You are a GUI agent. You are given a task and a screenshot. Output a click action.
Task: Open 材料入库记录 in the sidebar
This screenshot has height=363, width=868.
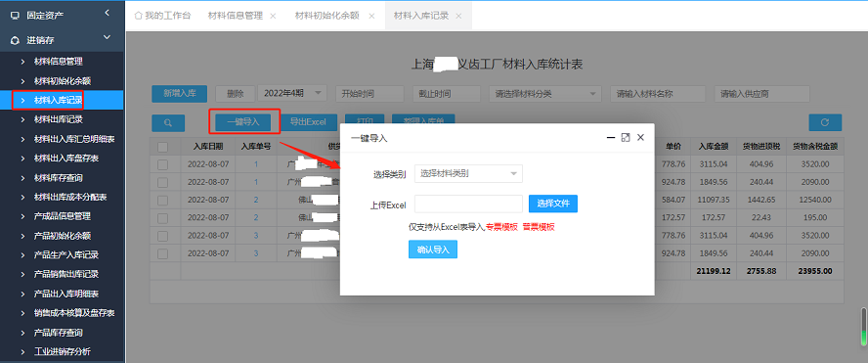click(x=58, y=101)
